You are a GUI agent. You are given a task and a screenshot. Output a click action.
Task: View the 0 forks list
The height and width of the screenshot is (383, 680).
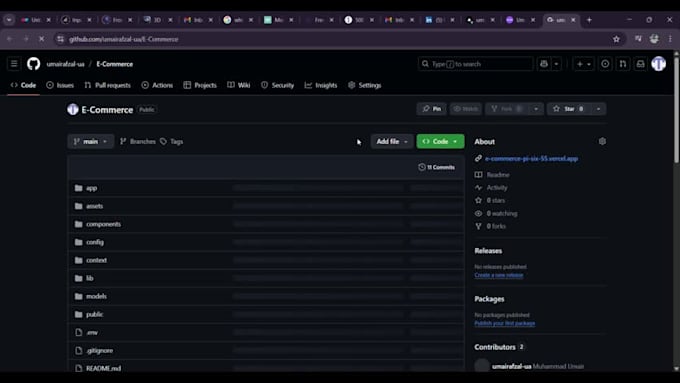pos(496,226)
